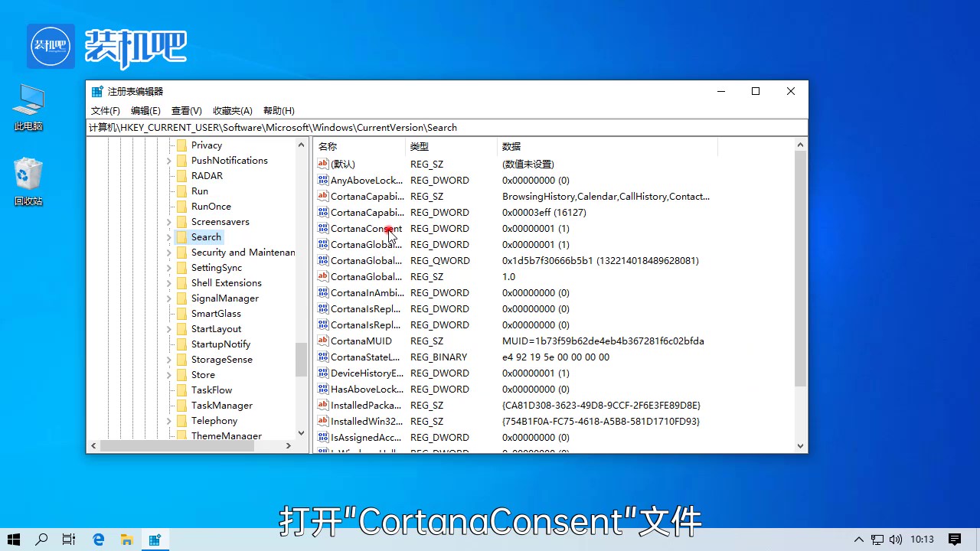This screenshot has width=980, height=551.
Task: Expand the Screensavers tree node
Action: [x=169, y=221]
